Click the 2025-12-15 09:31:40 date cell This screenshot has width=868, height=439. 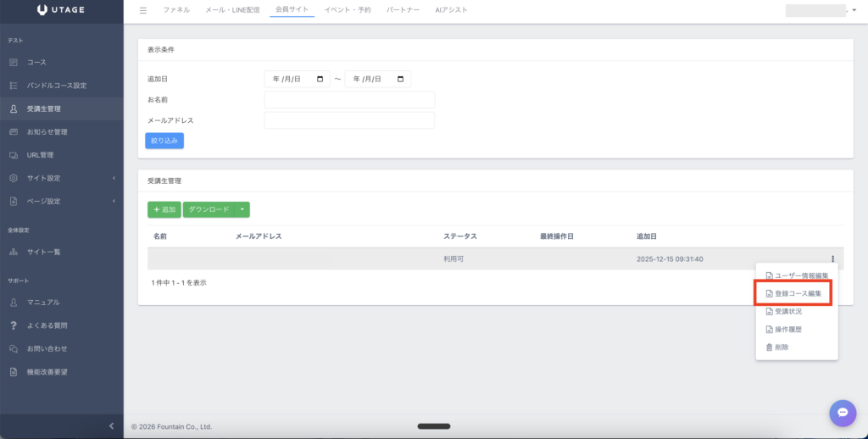(670, 259)
